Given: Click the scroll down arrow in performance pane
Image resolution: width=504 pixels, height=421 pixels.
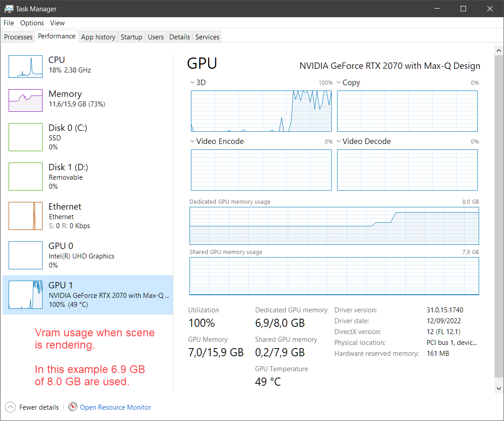Looking at the screenshot, I should 499,388.
